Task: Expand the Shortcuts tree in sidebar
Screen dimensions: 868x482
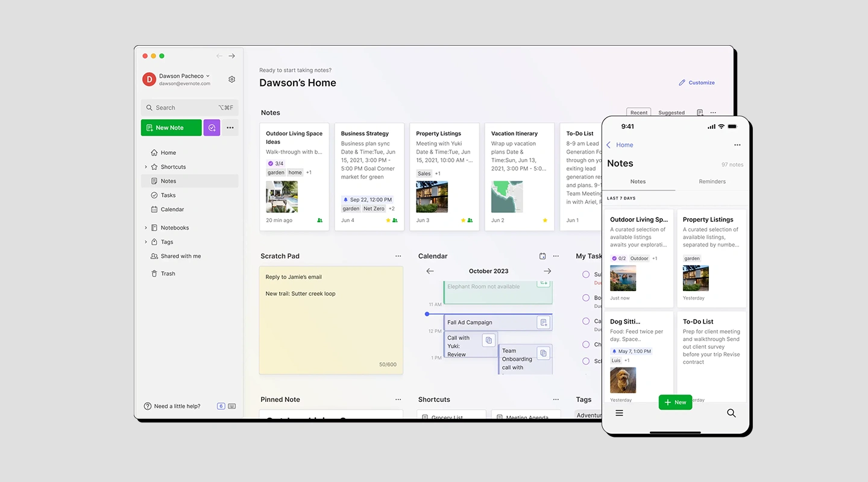Action: (145, 167)
